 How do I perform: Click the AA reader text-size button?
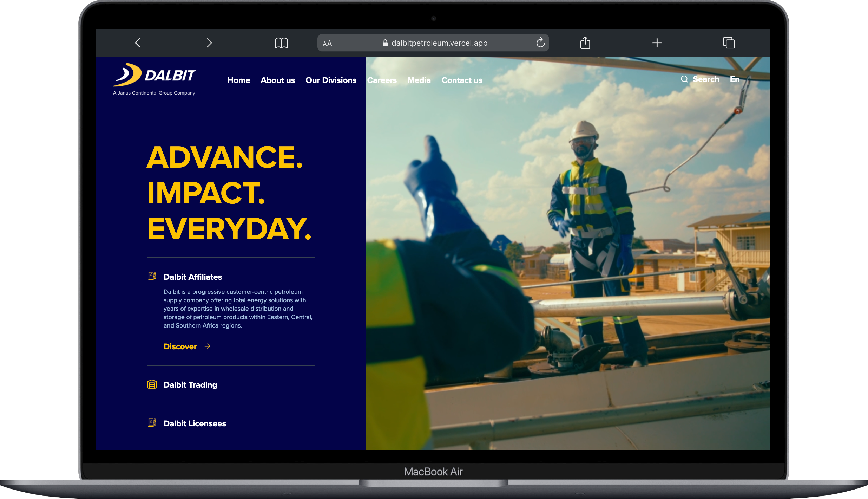click(x=327, y=43)
